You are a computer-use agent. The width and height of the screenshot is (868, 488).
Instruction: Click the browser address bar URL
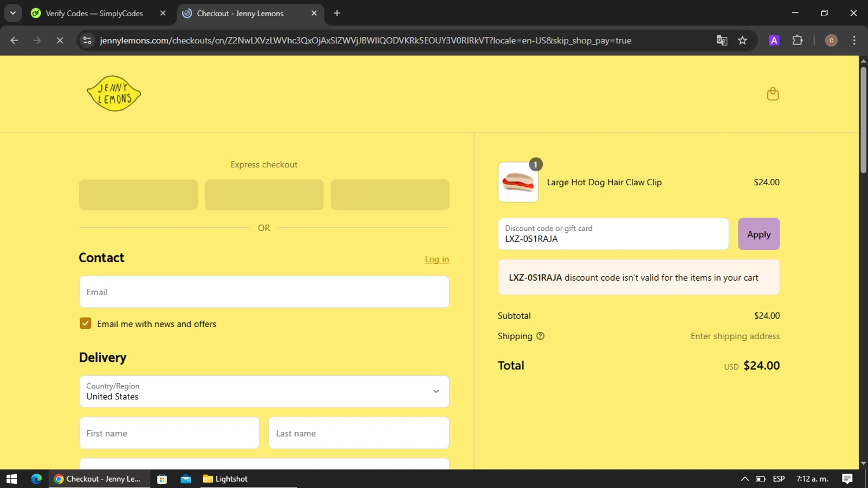click(x=365, y=41)
